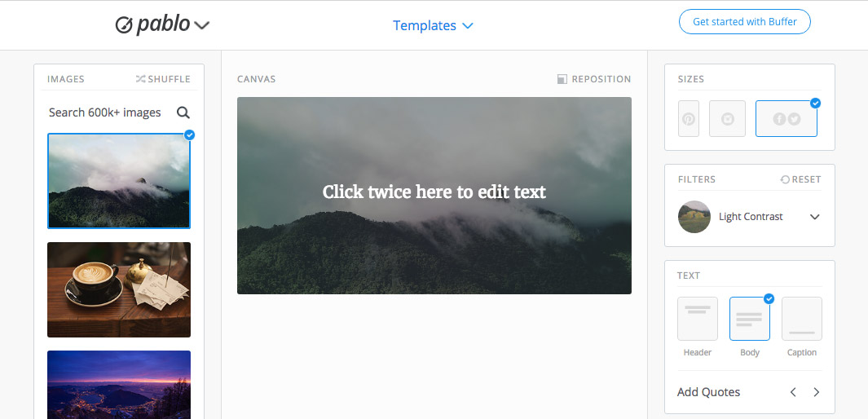Go to the previous quote arrow
The image size is (868, 419).
793,392
